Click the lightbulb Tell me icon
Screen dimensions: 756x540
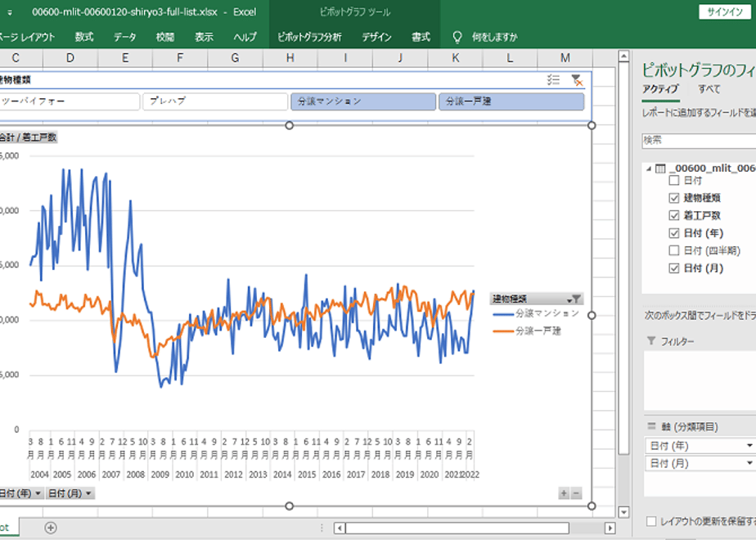point(457,37)
